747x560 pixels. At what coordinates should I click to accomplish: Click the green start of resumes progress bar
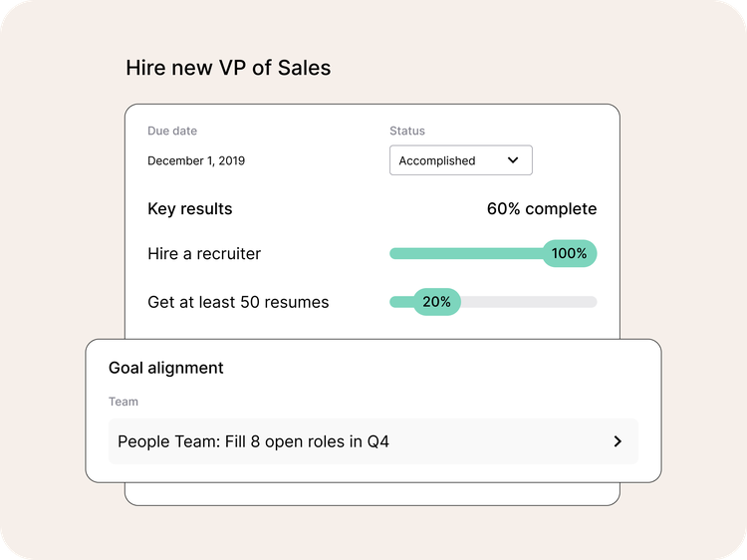coord(400,302)
